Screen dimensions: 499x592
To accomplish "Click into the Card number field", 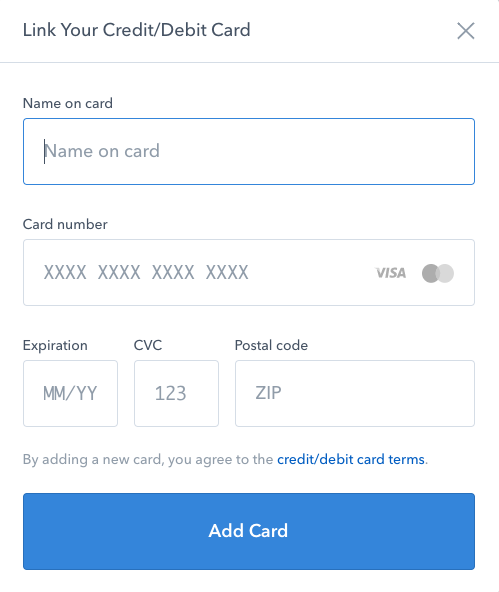I will pyautogui.click(x=249, y=272).
